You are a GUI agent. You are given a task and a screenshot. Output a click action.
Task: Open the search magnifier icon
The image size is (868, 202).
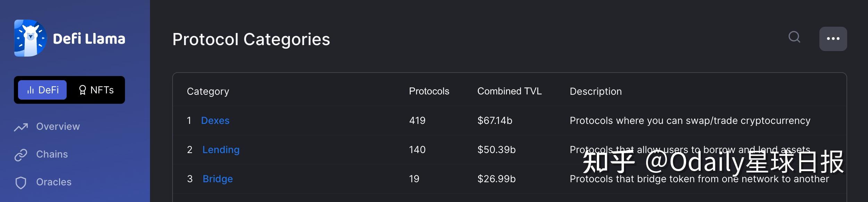click(x=794, y=37)
